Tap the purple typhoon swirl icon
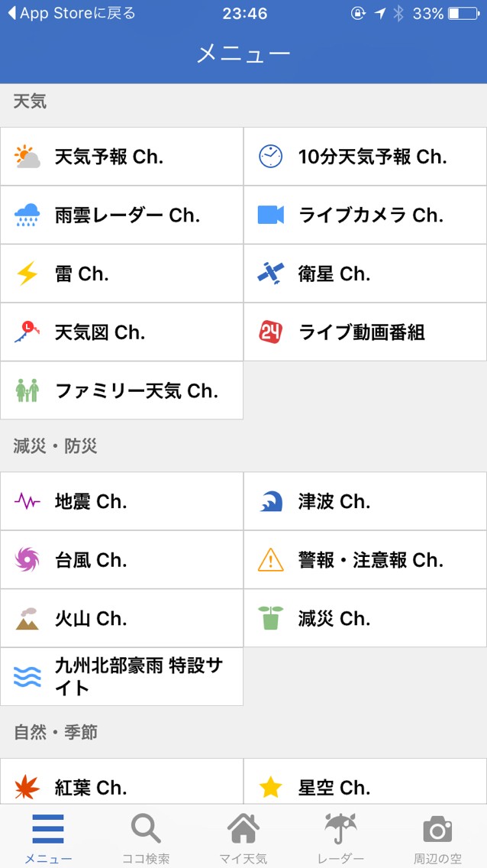 pos(27,560)
